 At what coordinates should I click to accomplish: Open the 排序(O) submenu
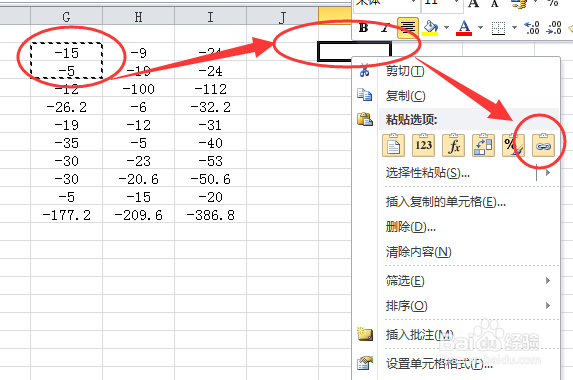pyautogui.click(x=457, y=305)
